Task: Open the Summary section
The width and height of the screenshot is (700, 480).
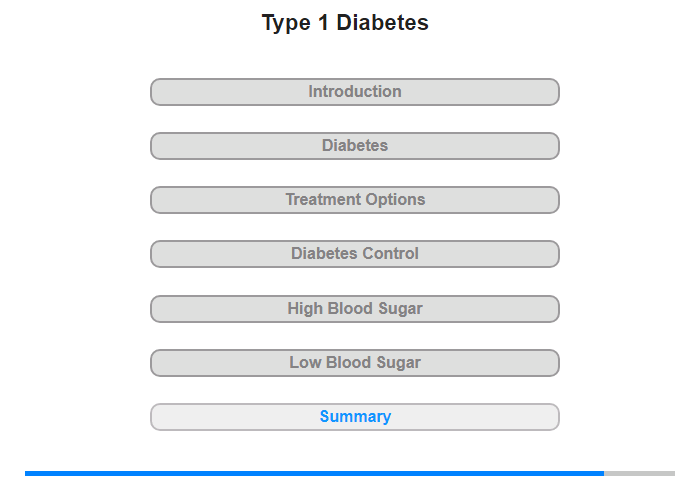Action: pos(355,417)
